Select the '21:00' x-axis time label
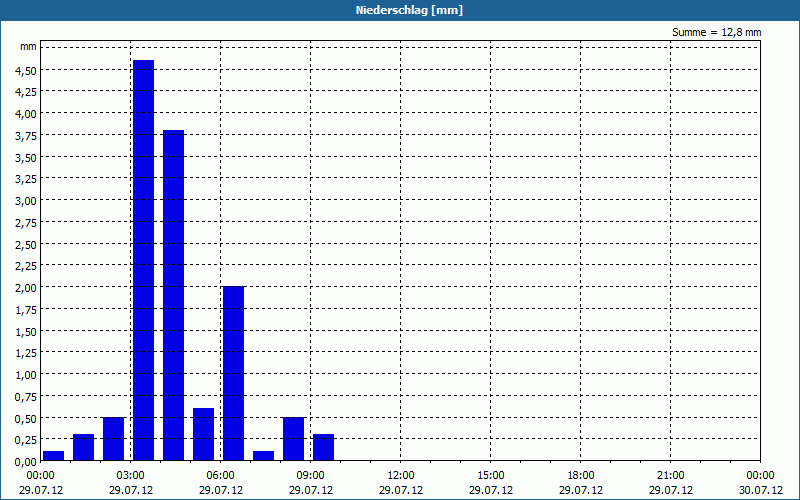The width and height of the screenshot is (800, 500). 670,476
